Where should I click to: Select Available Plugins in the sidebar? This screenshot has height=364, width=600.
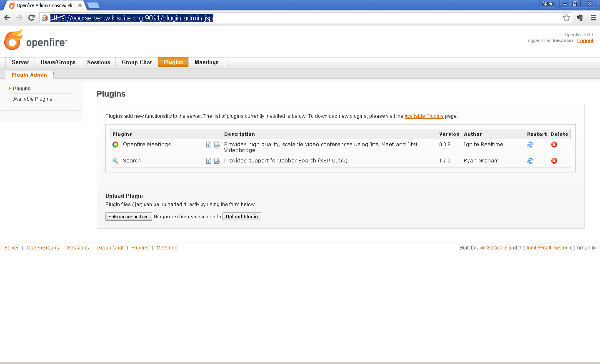coord(32,99)
